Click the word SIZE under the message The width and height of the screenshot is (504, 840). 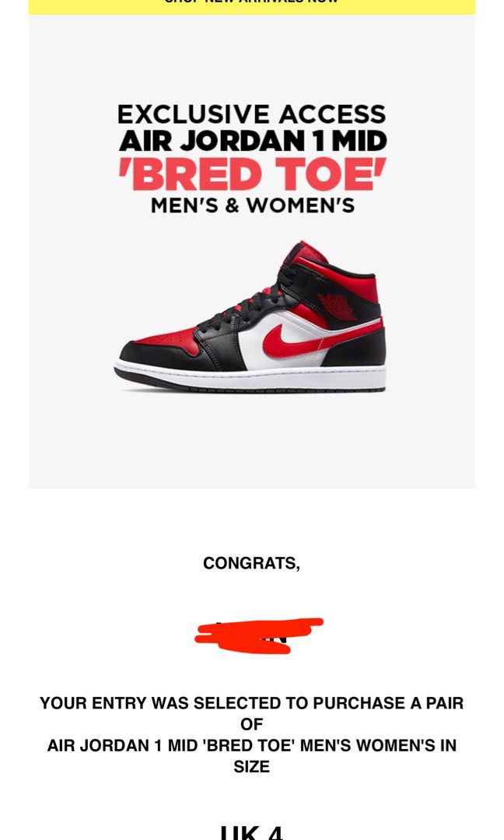(252, 767)
